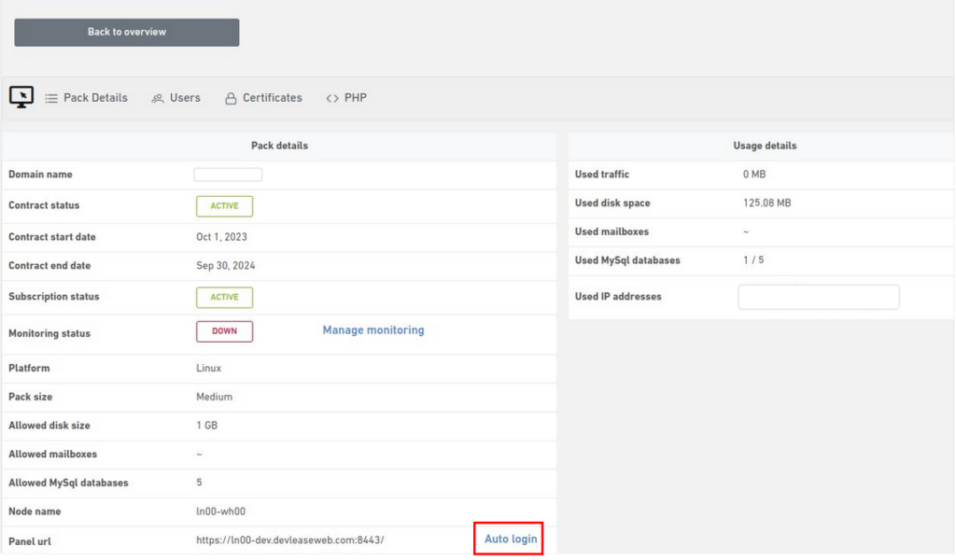Click the Subscription status ACTIVE badge
This screenshot has width=956, height=560.
point(224,298)
